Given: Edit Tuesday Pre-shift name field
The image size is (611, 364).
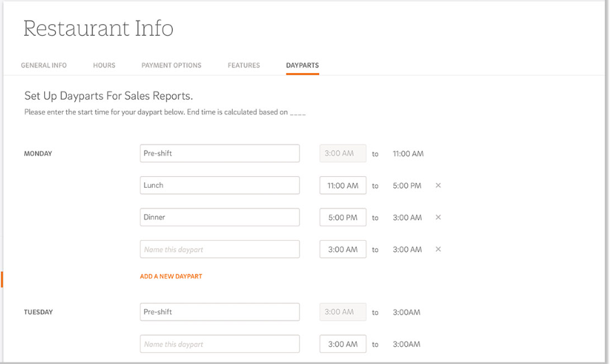Looking at the screenshot, I should tap(219, 312).
